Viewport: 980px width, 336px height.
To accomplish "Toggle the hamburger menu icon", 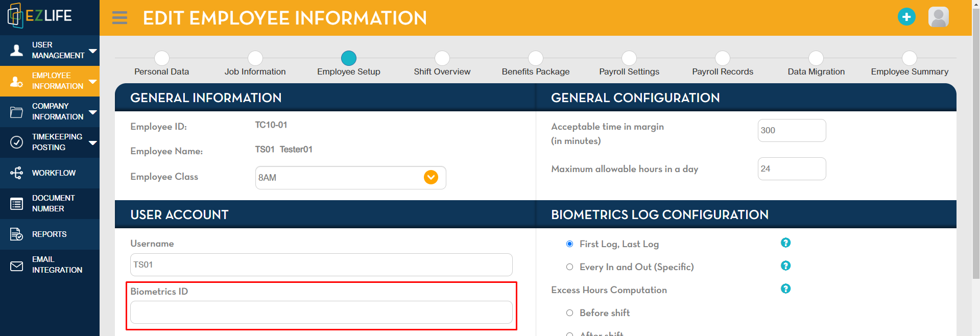I will click(119, 18).
